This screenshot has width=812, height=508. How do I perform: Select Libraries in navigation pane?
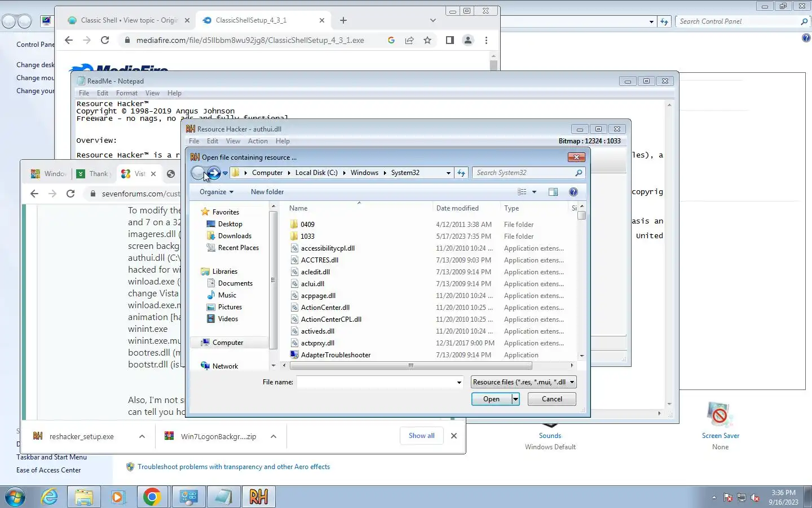pyautogui.click(x=224, y=271)
